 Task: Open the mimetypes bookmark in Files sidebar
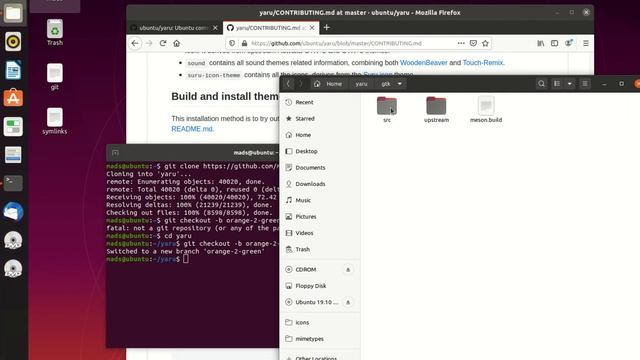320,339
